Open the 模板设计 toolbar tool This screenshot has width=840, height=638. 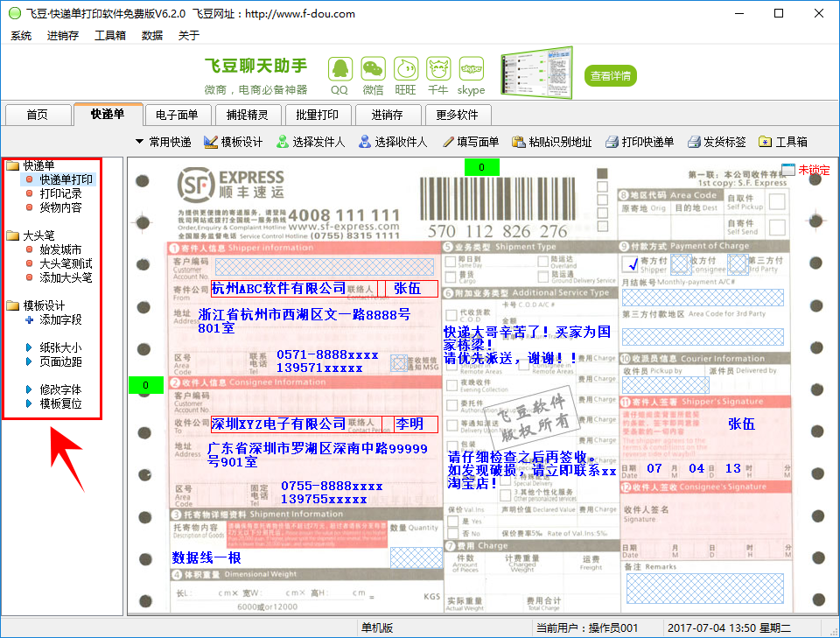pyautogui.click(x=234, y=142)
